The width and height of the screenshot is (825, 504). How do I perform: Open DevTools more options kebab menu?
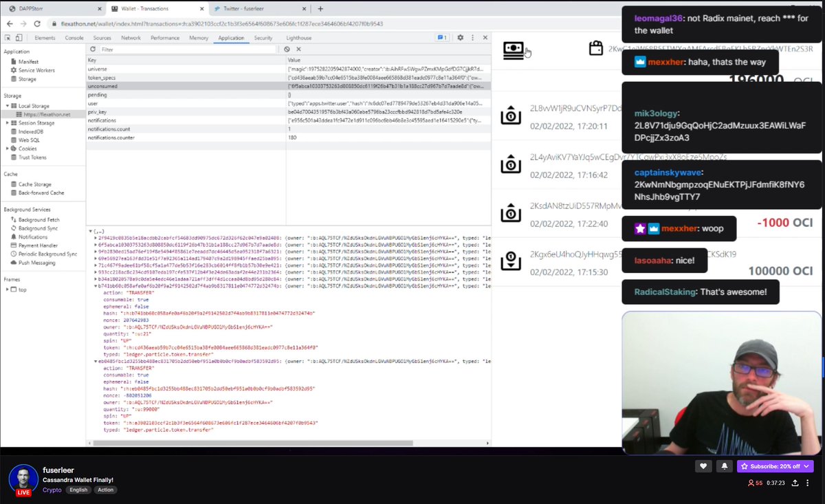[472, 38]
